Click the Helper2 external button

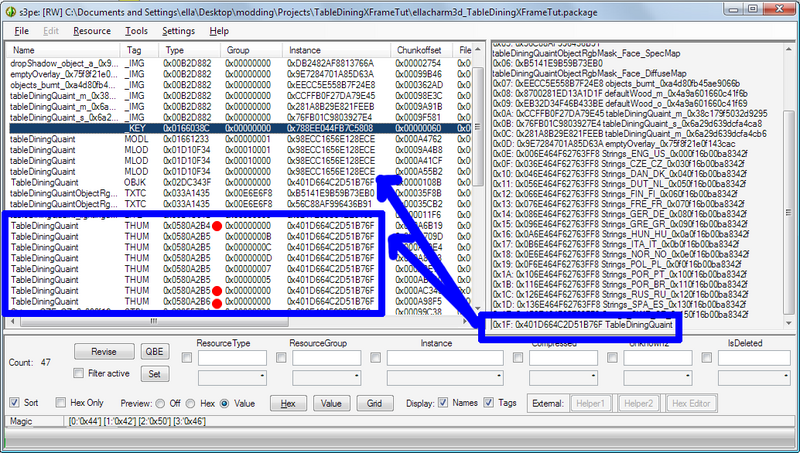pos(638,404)
